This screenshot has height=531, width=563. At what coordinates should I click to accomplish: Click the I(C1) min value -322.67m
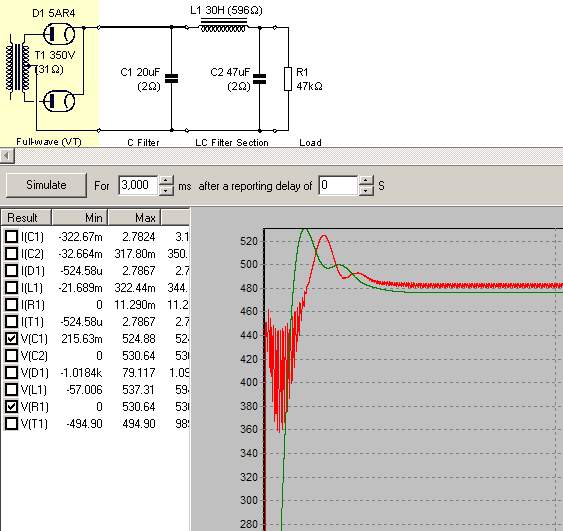point(80,237)
